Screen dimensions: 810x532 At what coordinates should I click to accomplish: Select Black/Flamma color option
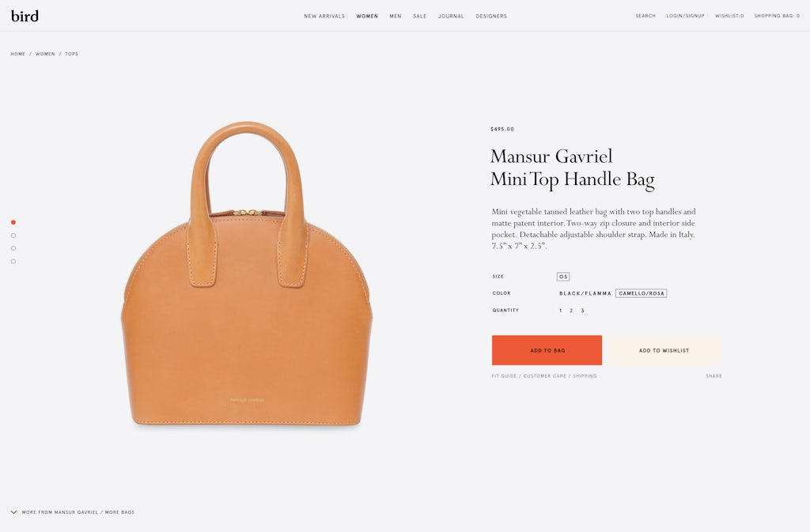pos(585,293)
